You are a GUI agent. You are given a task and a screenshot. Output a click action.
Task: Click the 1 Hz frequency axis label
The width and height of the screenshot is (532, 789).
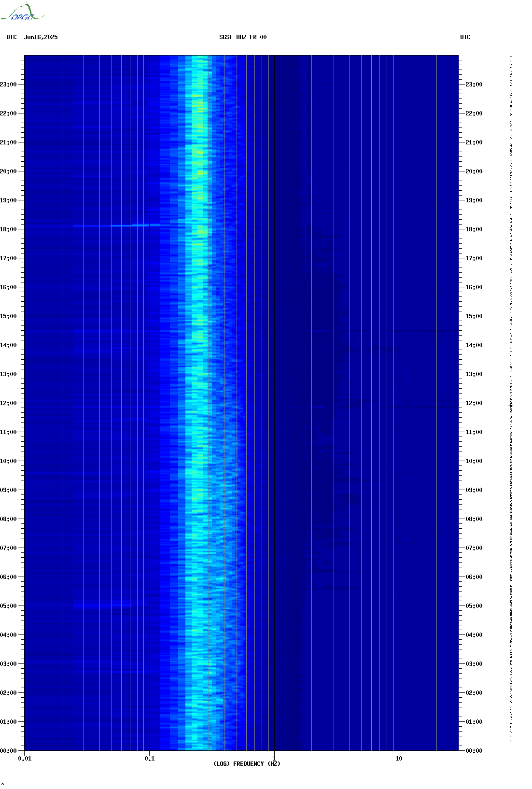(274, 759)
